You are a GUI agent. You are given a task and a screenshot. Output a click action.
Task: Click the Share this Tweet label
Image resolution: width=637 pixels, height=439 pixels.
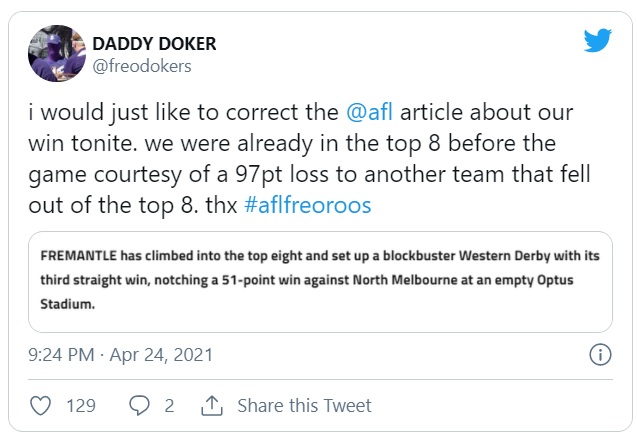(304, 405)
